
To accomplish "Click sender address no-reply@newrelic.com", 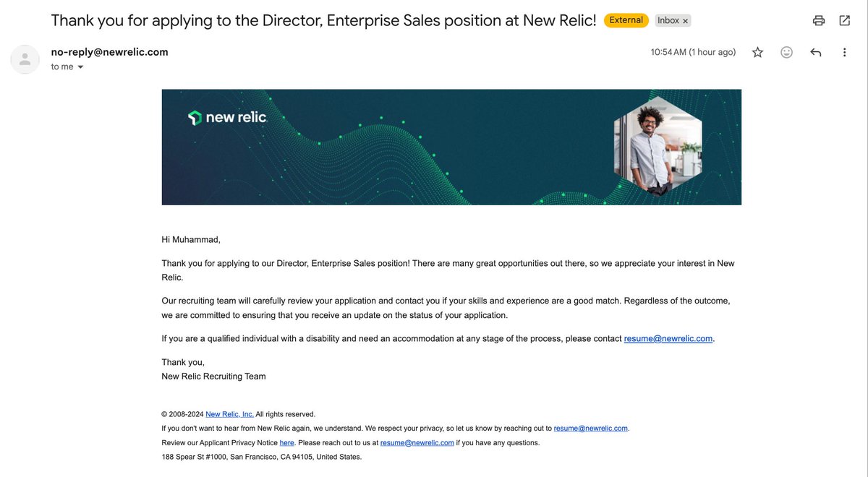I will click(x=109, y=52).
